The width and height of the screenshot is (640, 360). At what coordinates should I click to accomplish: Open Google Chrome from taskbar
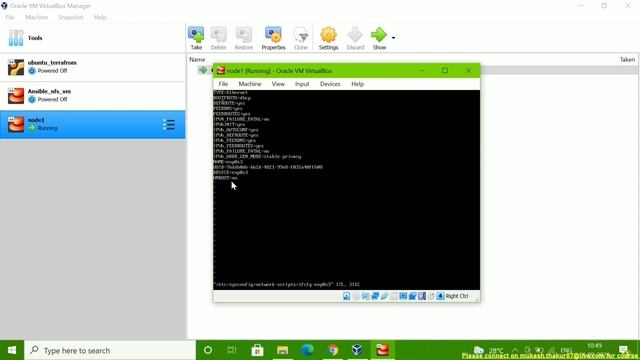coord(333,350)
